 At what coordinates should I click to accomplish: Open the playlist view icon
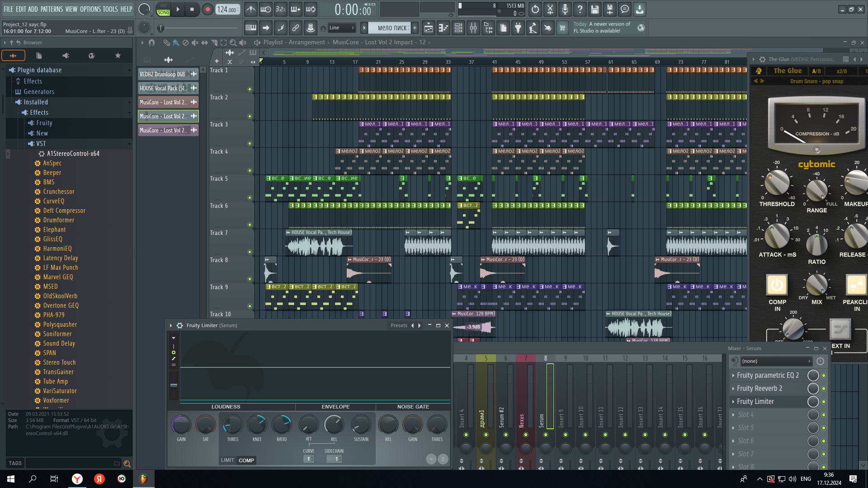click(x=429, y=28)
